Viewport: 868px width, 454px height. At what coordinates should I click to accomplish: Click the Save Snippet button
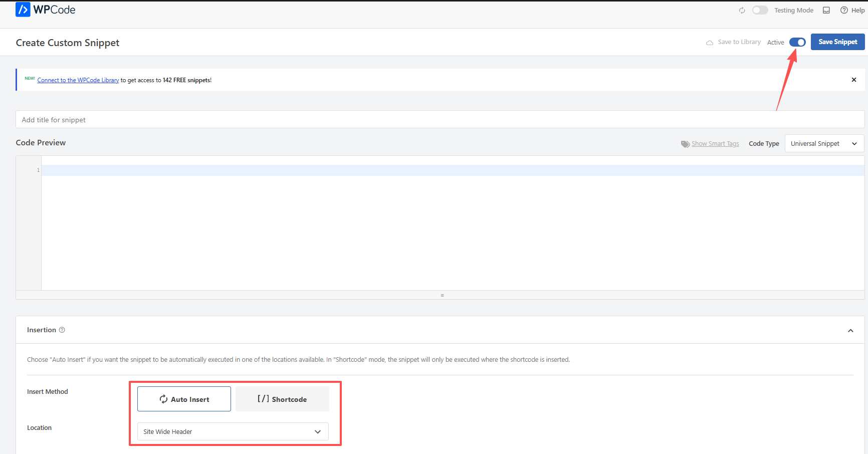[838, 42]
